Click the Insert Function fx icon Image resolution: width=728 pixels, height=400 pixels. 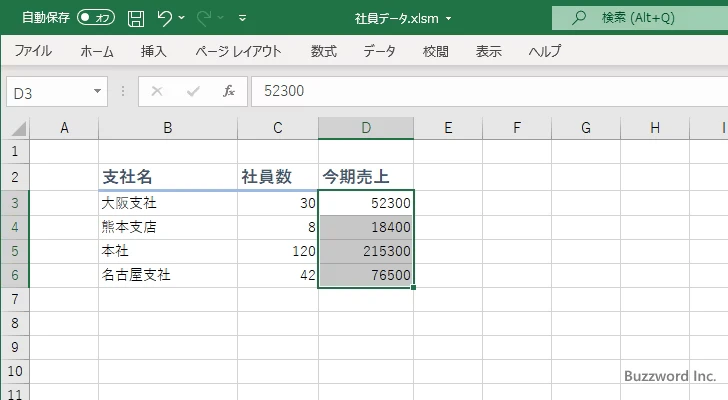(228, 91)
